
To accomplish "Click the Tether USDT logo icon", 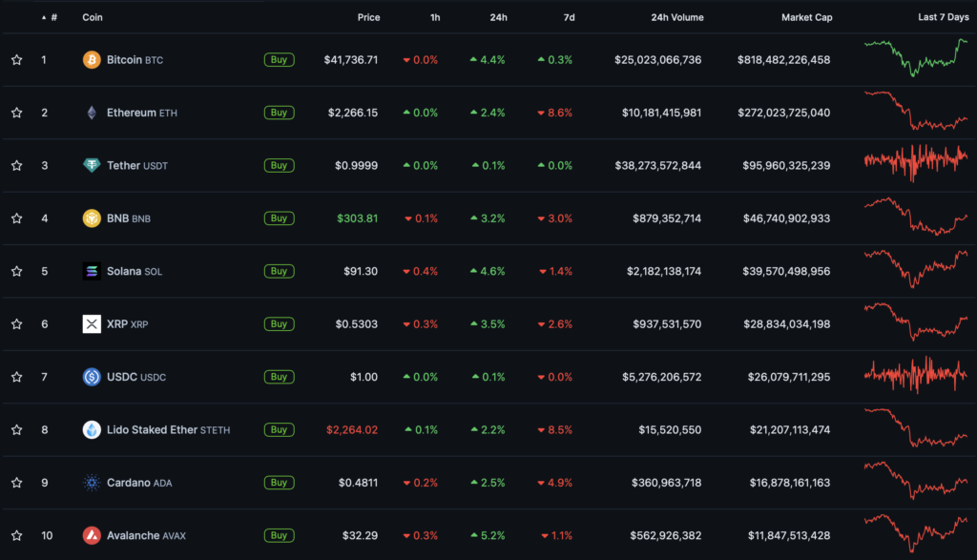I will (92, 165).
